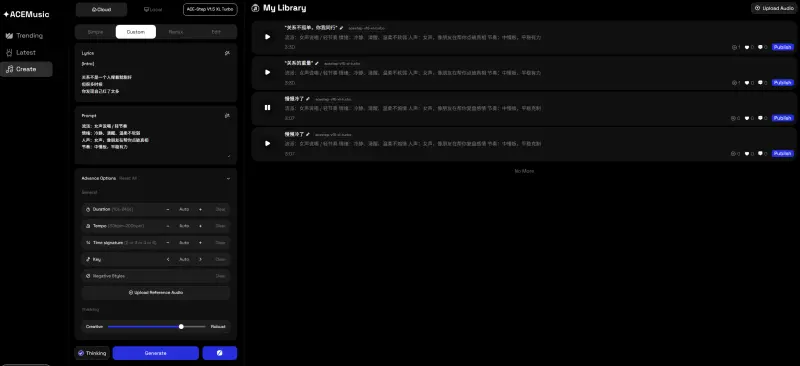Collapse the Advance Options section chevron
The image size is (800, 366).
pyautogui.click(x=228, y=179)
